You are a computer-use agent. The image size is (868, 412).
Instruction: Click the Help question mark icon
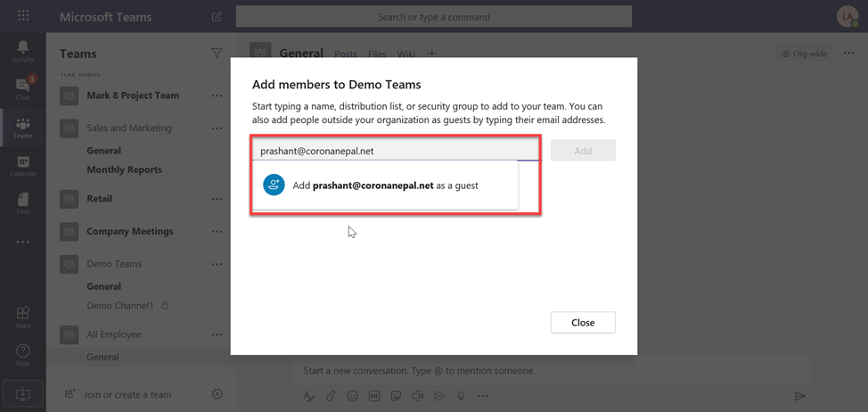23,355
